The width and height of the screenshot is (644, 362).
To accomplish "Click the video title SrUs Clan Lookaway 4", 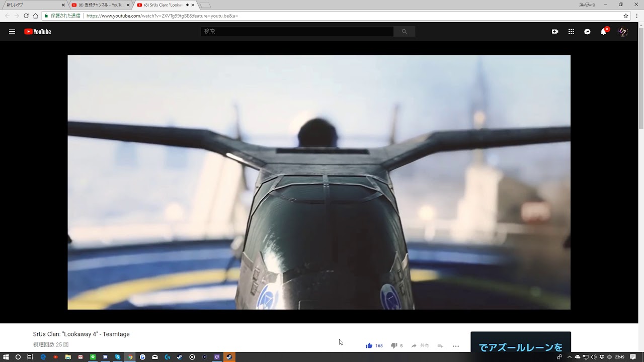I will [x=82, y=334].
